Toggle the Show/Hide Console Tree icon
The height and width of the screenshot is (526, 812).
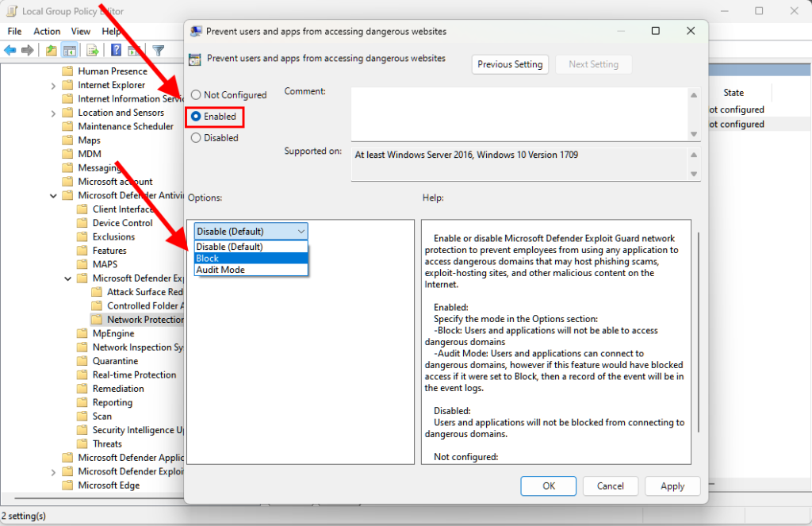click(70, 50)
